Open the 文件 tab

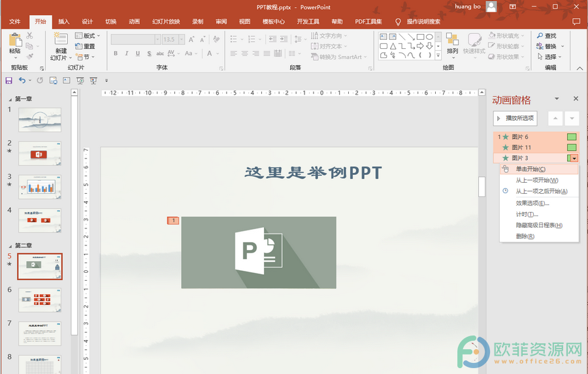[x=14, y=22]
